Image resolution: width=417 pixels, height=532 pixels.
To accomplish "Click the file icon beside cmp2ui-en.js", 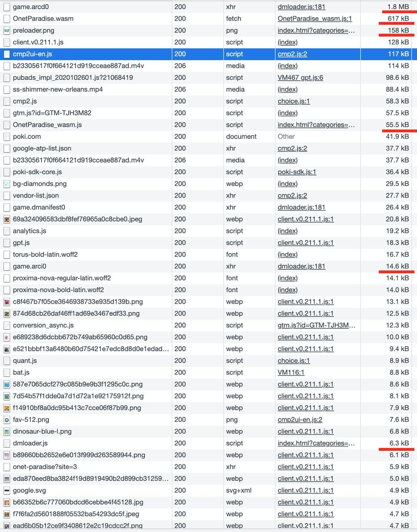I will click(x=7, y=54).
